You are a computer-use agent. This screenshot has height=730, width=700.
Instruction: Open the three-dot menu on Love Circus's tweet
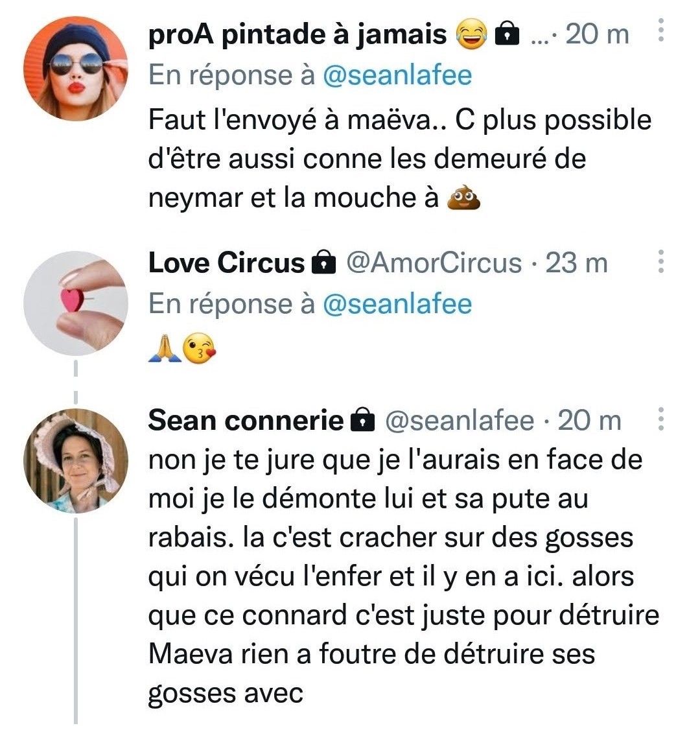pos(660,261)
